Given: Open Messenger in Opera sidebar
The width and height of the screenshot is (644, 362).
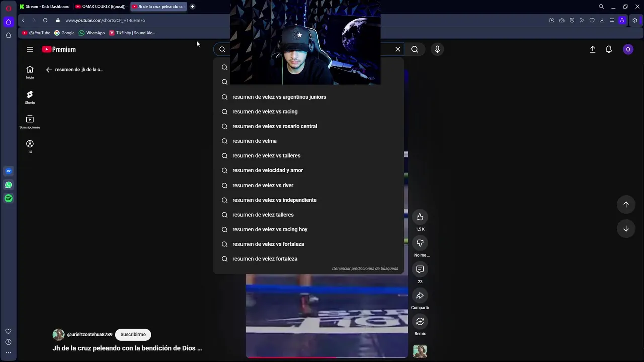Looking at the screenshot, I should click(x=8, y=171).
